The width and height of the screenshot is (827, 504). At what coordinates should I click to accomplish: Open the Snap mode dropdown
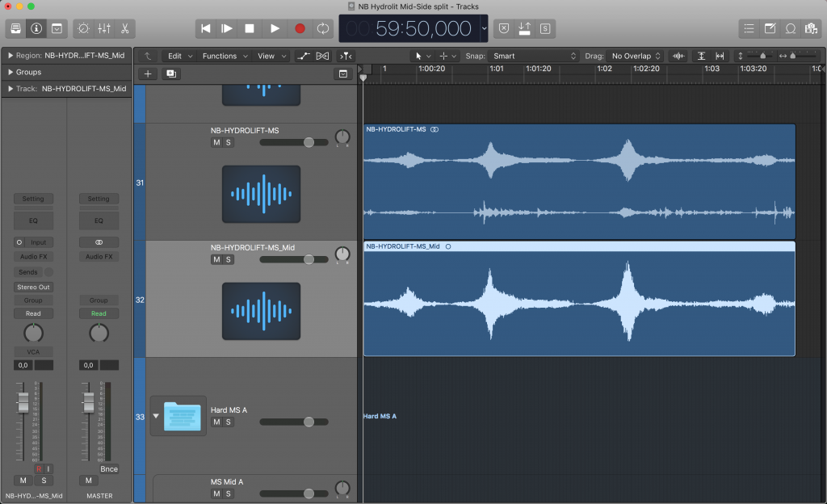click(535, 56)
